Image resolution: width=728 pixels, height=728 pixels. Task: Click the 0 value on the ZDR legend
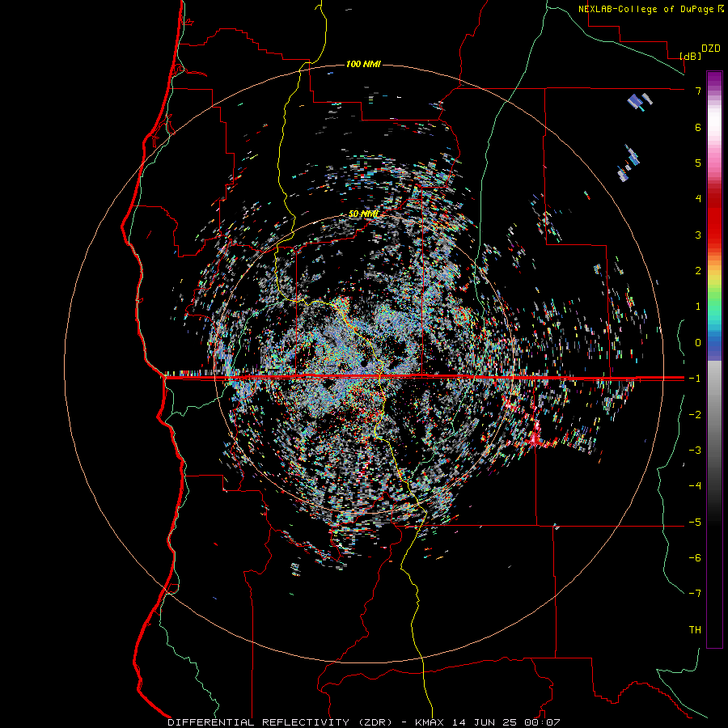coord(698,343)
